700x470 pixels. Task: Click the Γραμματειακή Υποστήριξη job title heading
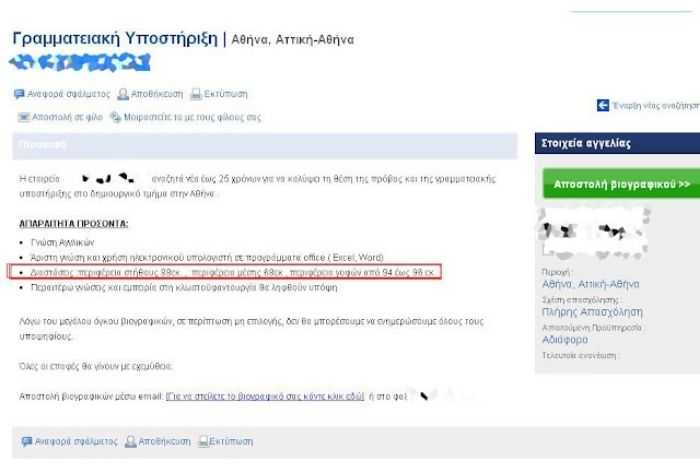tap(115, 38)
